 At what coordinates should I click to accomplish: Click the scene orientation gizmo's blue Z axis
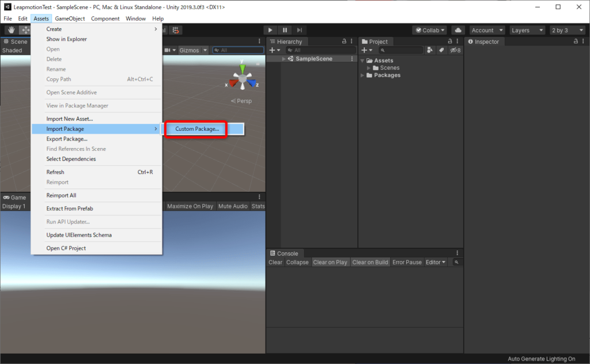(251, 83)
